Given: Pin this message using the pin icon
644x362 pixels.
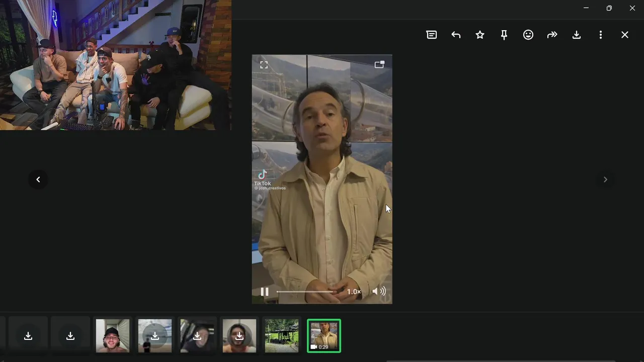Looking at the screenshot, I should [x=504, y=35].
